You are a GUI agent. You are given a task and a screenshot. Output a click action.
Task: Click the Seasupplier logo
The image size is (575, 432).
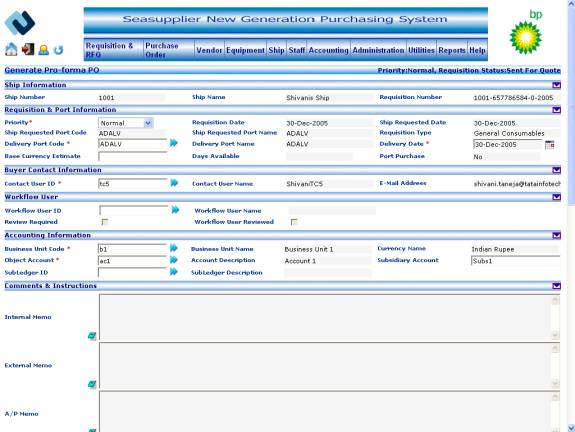click(x=20, y=23)
